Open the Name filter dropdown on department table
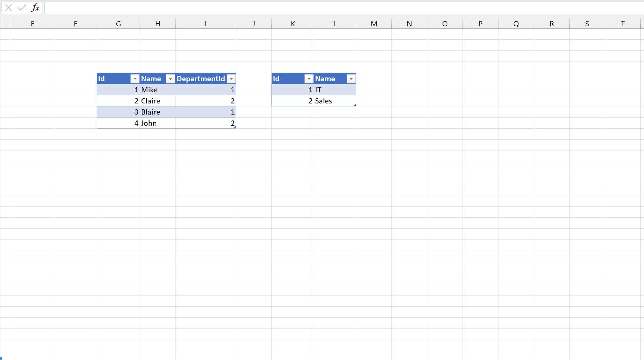Screen dimensions: 644x360 tap(351, 79)
